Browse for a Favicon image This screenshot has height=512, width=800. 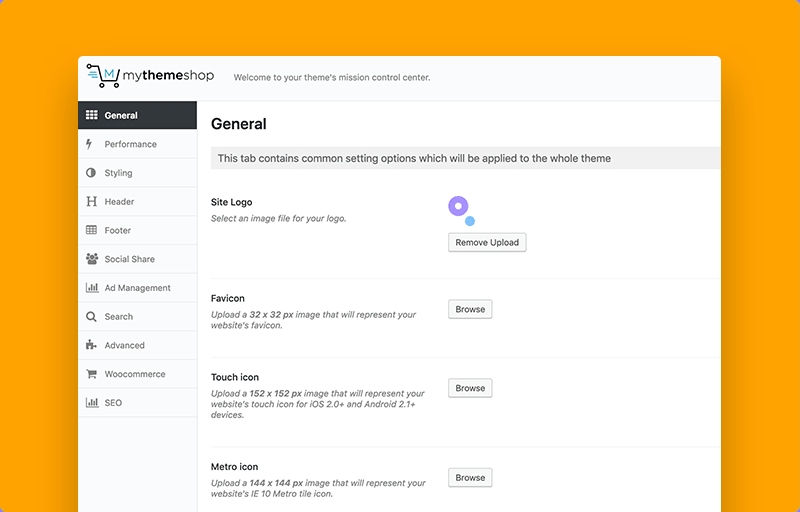tap(470, 309)
